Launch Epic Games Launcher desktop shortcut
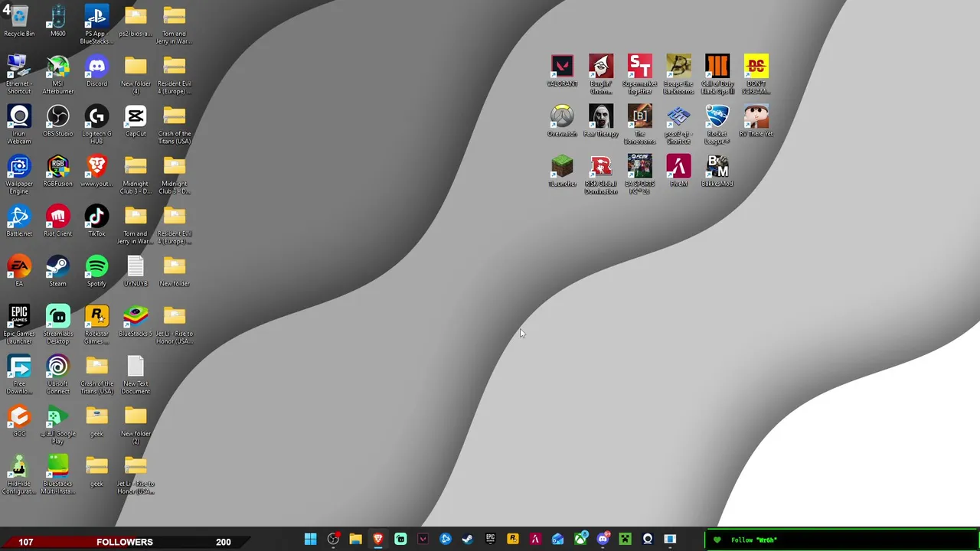This screenshot has width=980, height=551. click(19, 324)
